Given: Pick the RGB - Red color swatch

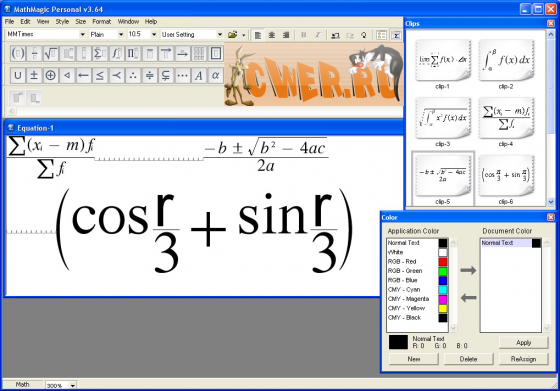Looking at the screenshot, I should (x=442, y=261).
